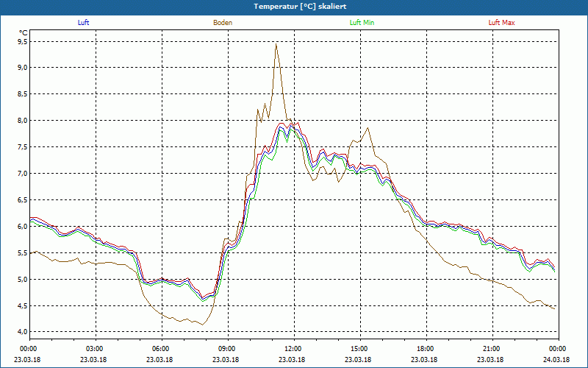The width and height of the screenshot is (588, 368).
Task: Click the 8,5 y-axis value
Action: [22, 94]
